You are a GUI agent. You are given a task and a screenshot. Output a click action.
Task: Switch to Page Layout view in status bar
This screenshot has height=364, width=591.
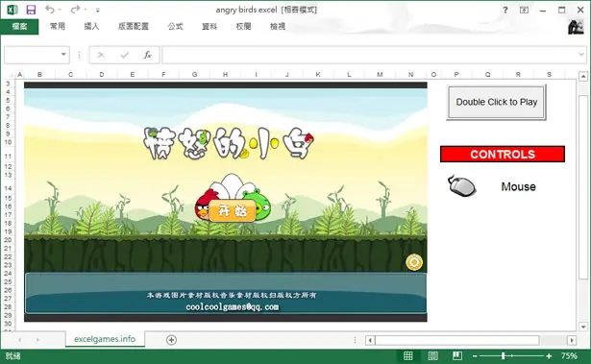(x=432, y=355)
